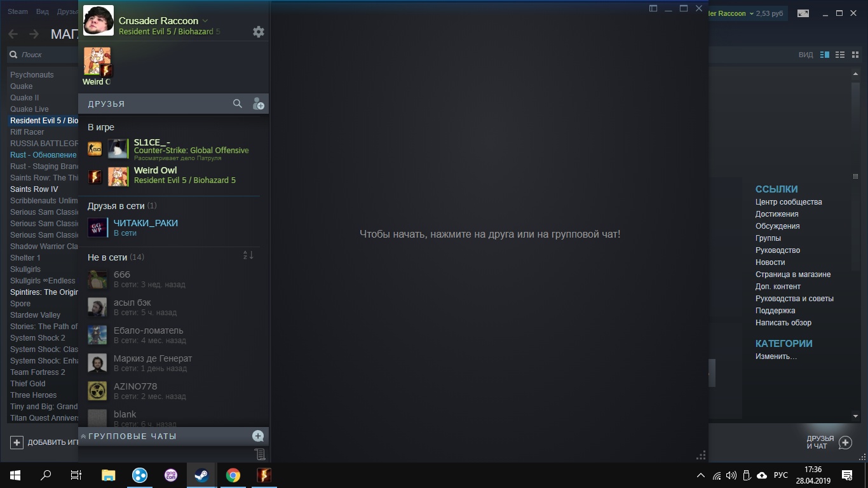Image resolution: width=868 pixels, height=488 pixels.
Task: Click Написать обзор link
Action: coord(783,323)
